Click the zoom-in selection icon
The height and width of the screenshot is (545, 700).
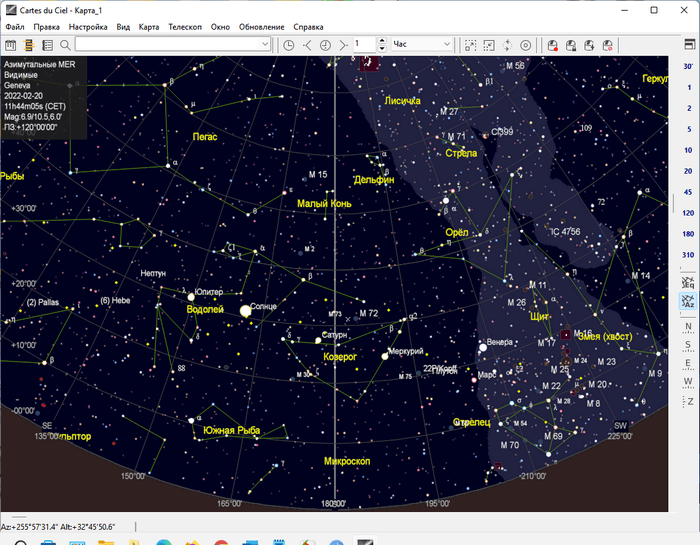pyautogui.click(x=471, y=45)
